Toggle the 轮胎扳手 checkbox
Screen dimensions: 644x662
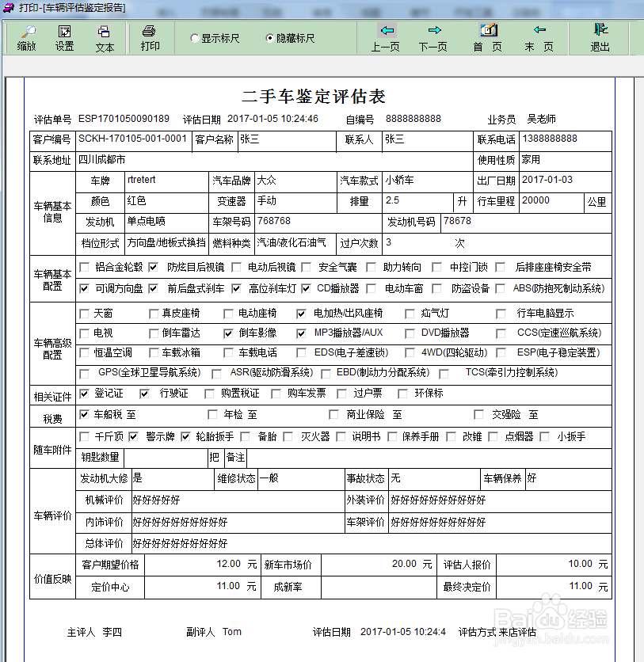coord(185,436)
